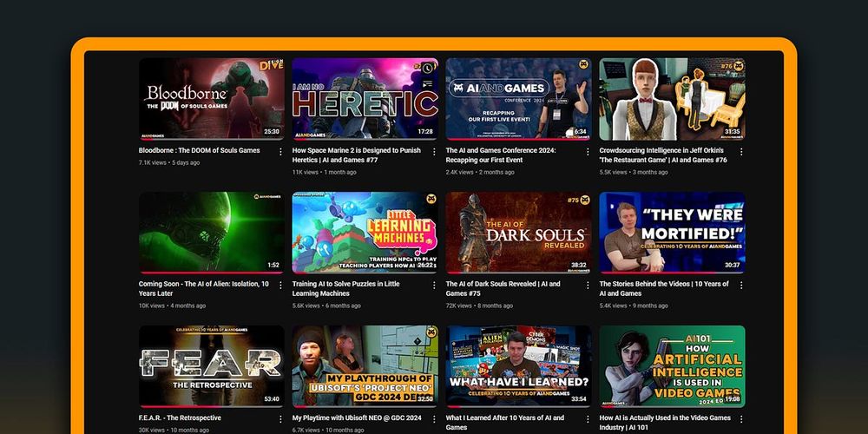The image size is (868, 434).
Task: Click title "The Stories Behind the Videos"
Action: (x=664, y=288)
